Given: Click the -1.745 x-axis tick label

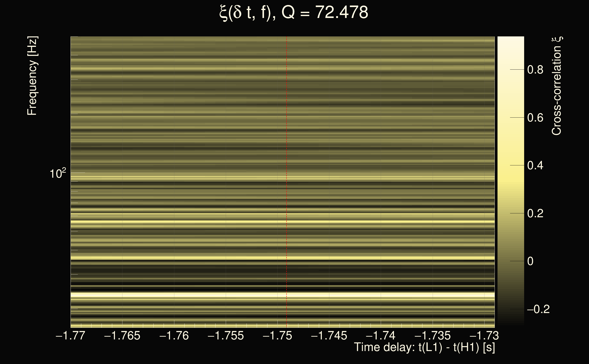Looking at the screenshot, I should point(329,336).
